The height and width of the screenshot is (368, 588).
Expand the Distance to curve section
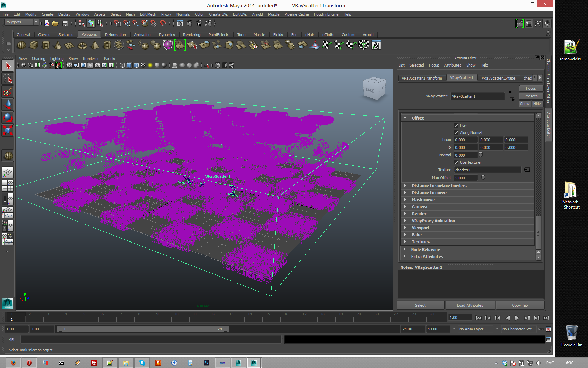tap(468, 193)
